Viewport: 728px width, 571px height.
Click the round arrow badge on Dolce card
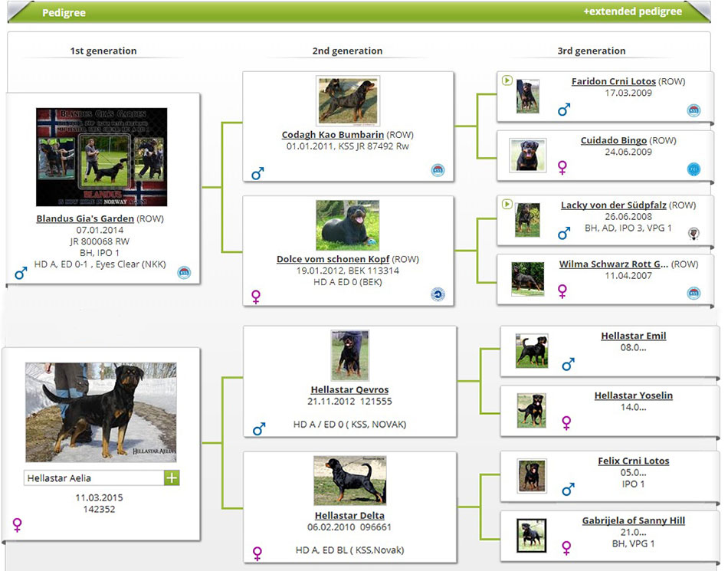click(438, 294)
